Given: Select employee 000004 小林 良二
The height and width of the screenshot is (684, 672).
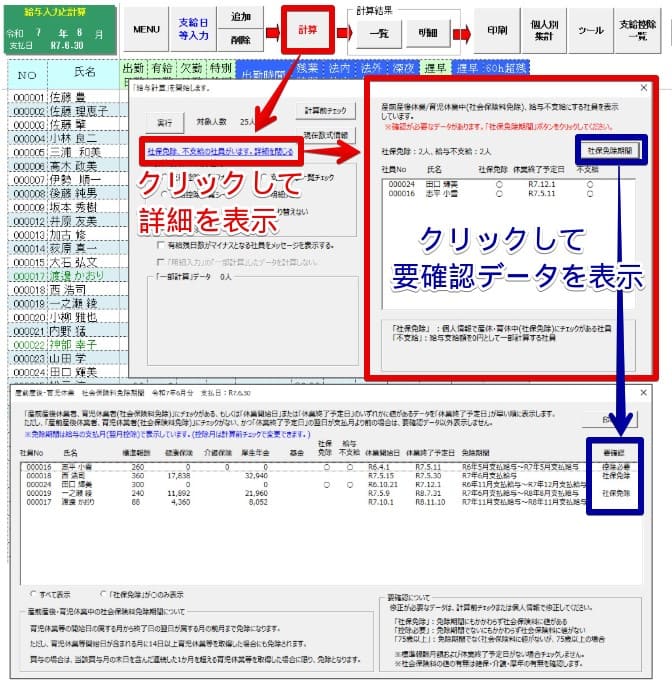Looking at the screenshot, I should click(x=65, y=138).
